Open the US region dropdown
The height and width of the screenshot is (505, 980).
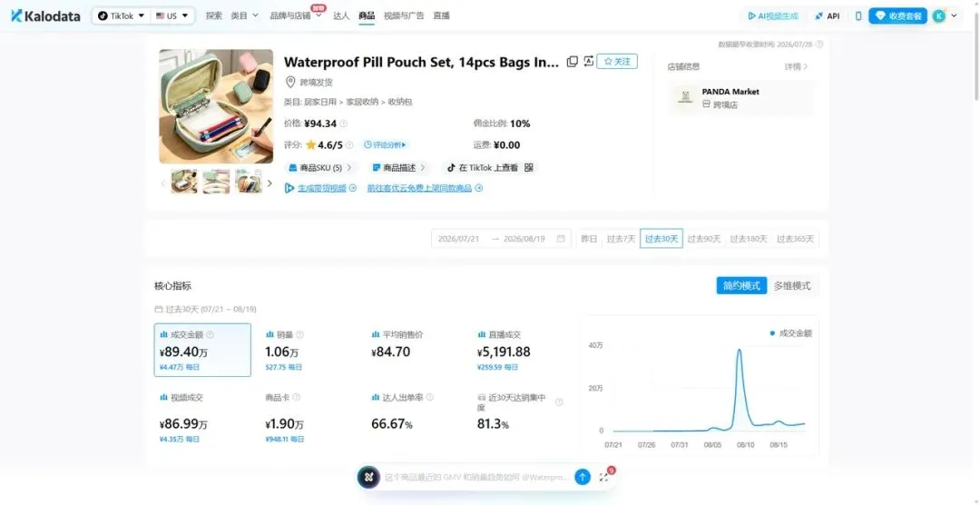171,16
